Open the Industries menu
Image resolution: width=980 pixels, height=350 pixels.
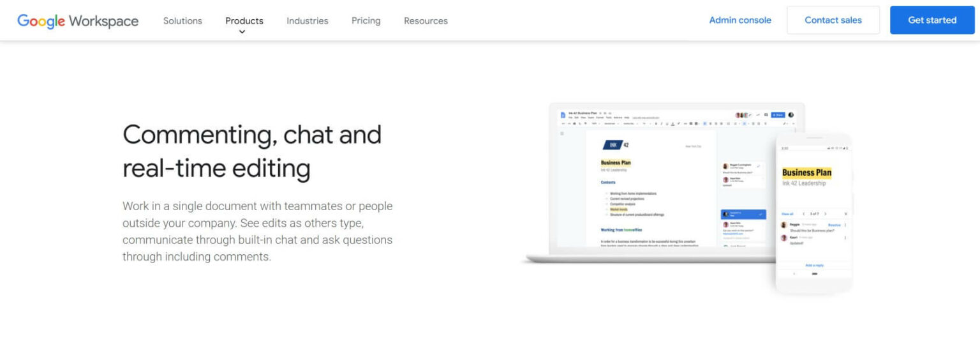pyautogui.click(x=307, y=20)
